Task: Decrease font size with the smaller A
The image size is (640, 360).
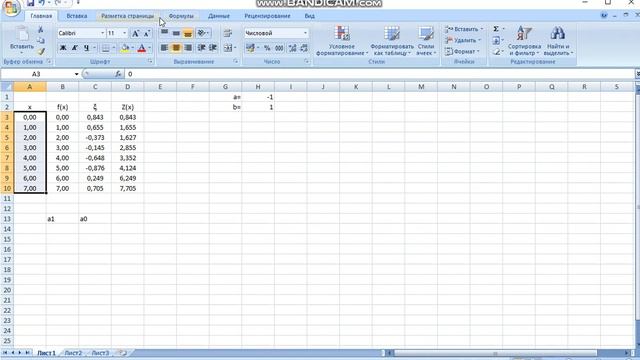Action: [147, 33]
